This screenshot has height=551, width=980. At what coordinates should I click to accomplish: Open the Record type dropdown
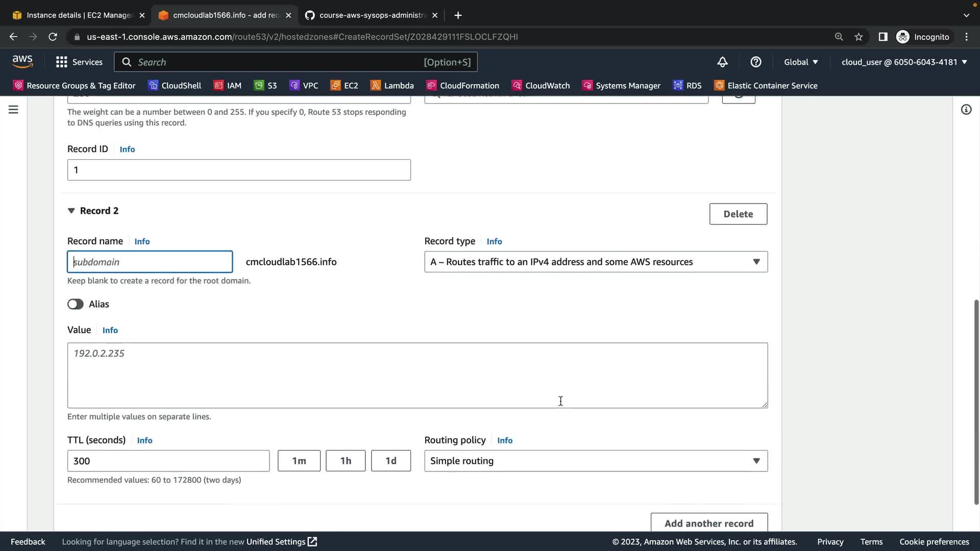click(596, 262)
